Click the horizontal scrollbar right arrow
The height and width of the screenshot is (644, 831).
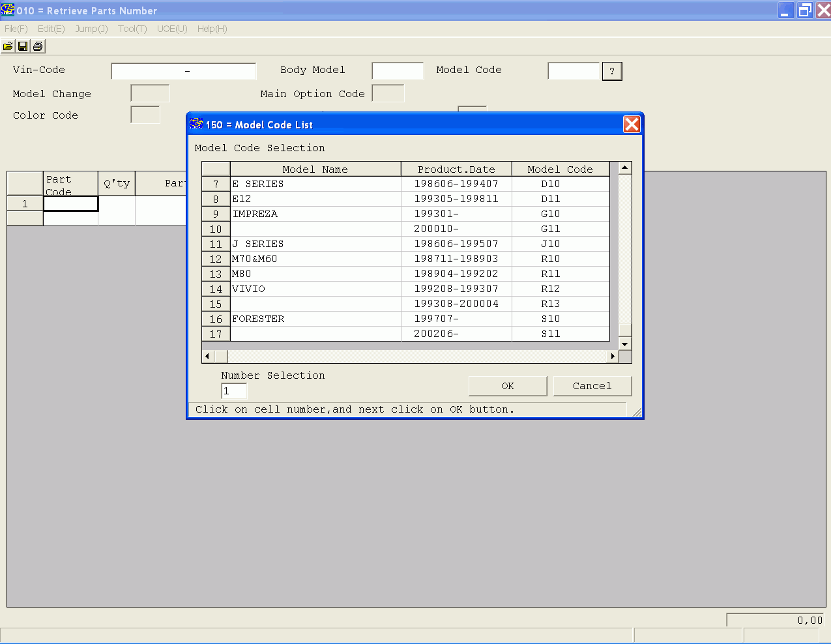[613, 357]
